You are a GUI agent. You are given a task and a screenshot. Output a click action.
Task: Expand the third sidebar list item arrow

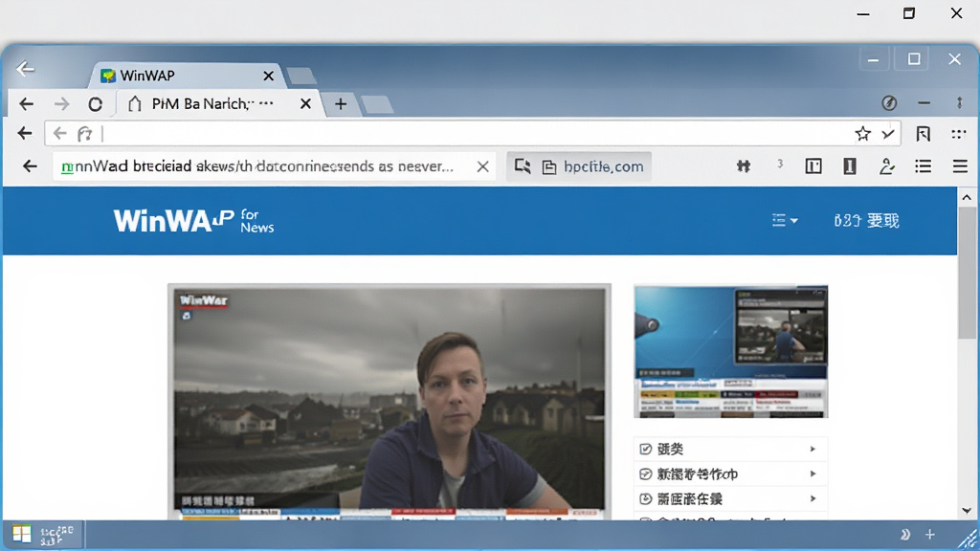(813, 498)
